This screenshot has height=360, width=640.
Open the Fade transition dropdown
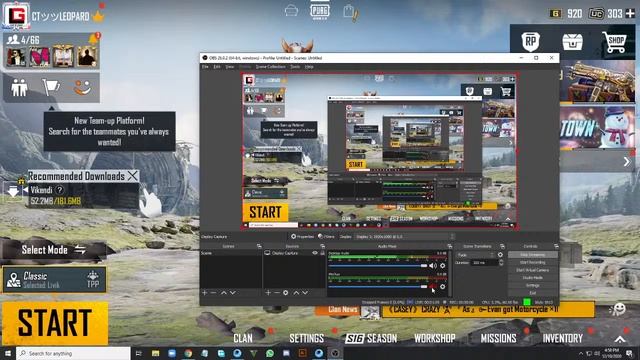coord(475,255)
